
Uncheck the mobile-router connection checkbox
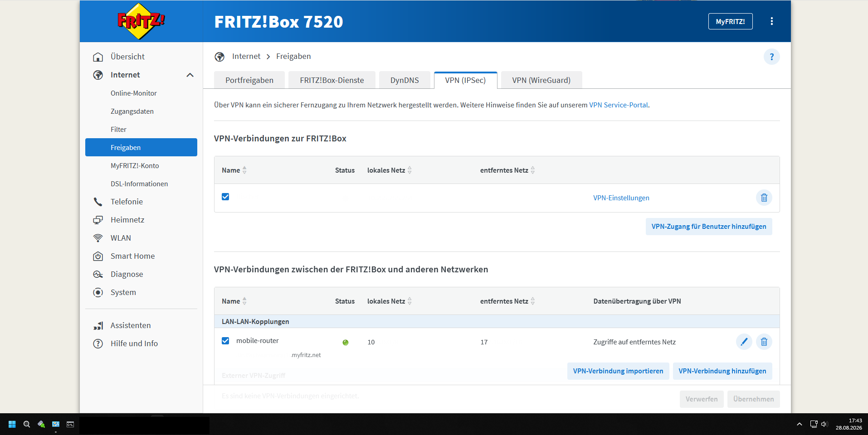coord(225,341)
